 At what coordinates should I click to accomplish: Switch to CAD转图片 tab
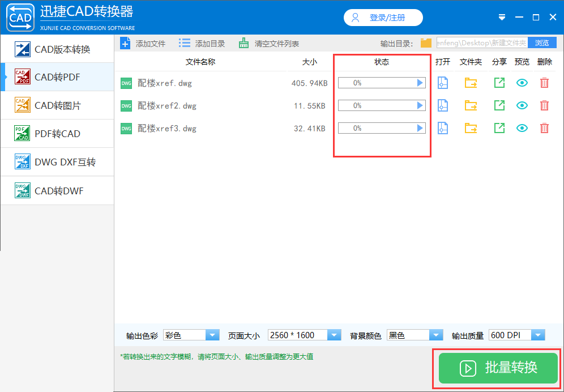pos(57,105)
